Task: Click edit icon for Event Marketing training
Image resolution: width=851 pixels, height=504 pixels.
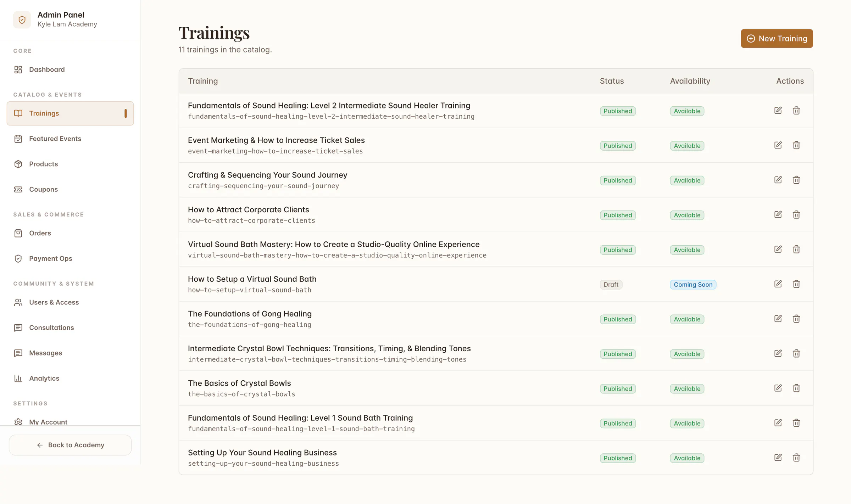Action: pos(778,145)
